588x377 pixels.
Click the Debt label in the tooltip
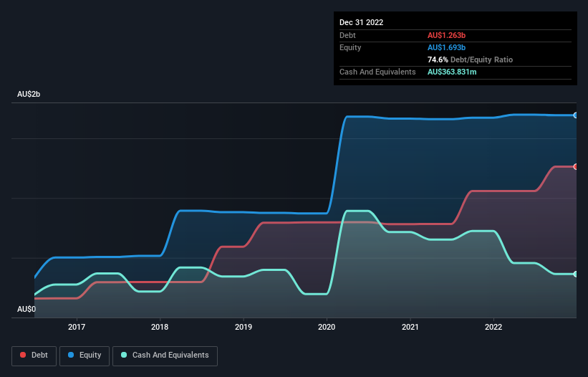347,35
